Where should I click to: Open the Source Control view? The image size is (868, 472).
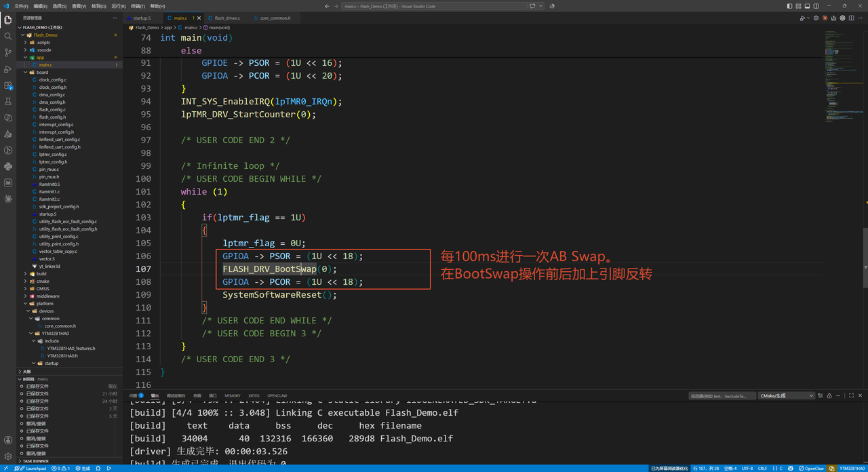point(8,52)
